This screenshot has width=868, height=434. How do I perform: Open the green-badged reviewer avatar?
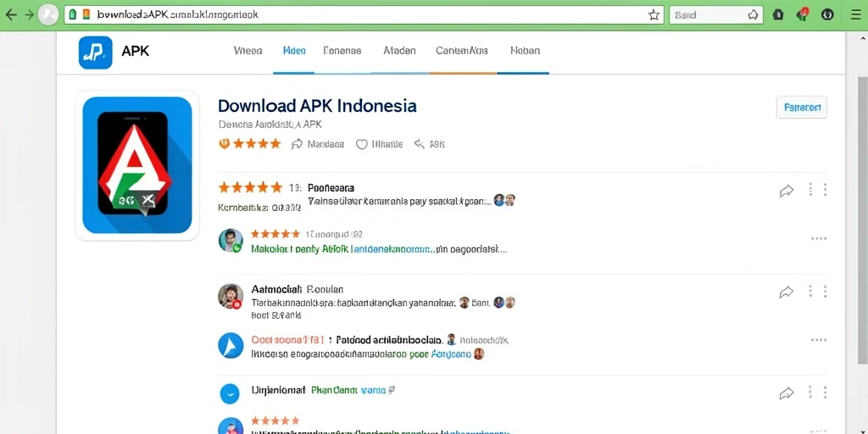[x=231, y=241]
